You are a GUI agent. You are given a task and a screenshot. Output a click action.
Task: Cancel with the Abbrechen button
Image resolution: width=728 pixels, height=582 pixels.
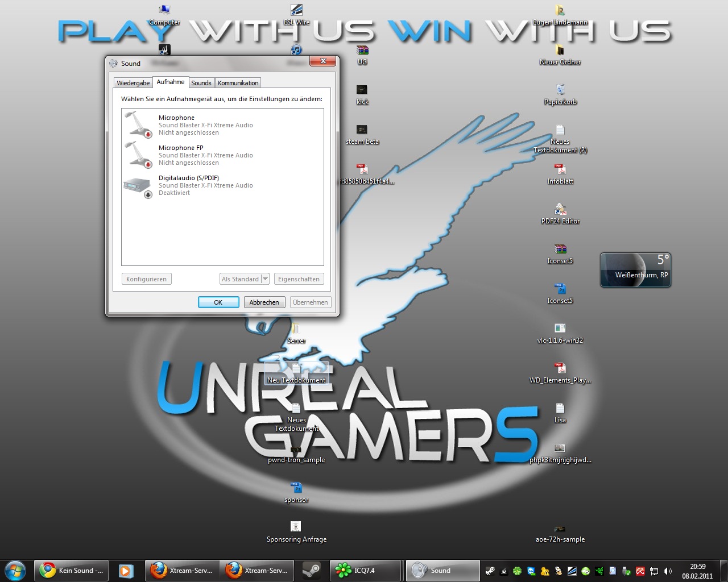tap(264, 302)
